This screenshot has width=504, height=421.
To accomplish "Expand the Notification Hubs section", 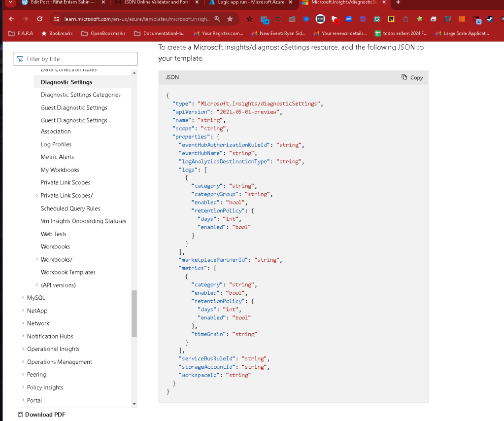I will pos(23,336).
